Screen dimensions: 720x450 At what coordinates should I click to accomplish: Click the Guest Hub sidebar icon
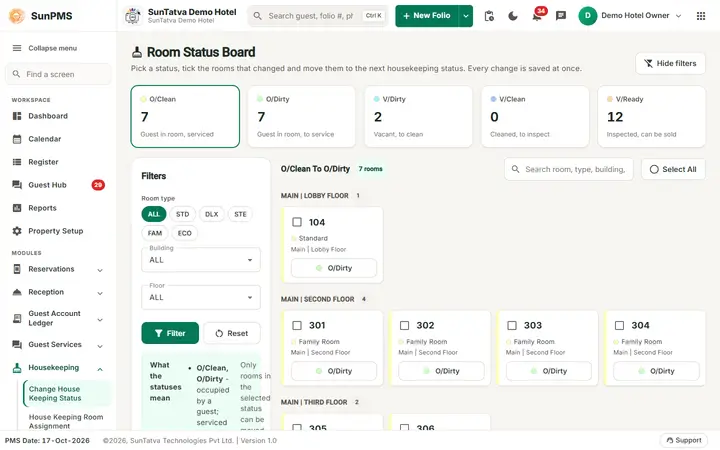coord(17,185)
